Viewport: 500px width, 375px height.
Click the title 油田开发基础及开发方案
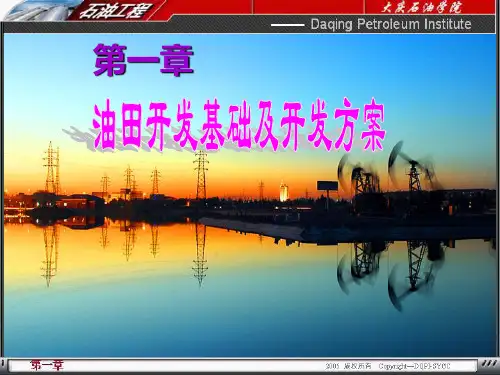[239, 124]
